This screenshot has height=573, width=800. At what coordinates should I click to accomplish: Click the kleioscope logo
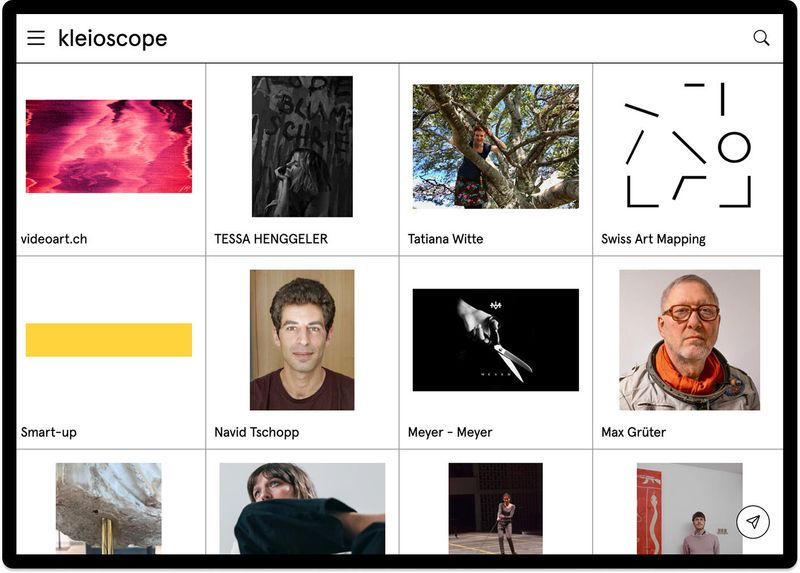tap(113, 39)
